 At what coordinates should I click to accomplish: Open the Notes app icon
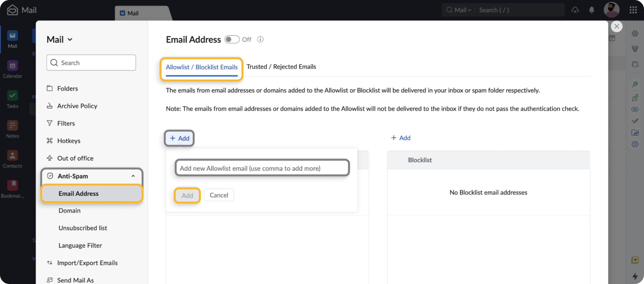coord(12,126)
